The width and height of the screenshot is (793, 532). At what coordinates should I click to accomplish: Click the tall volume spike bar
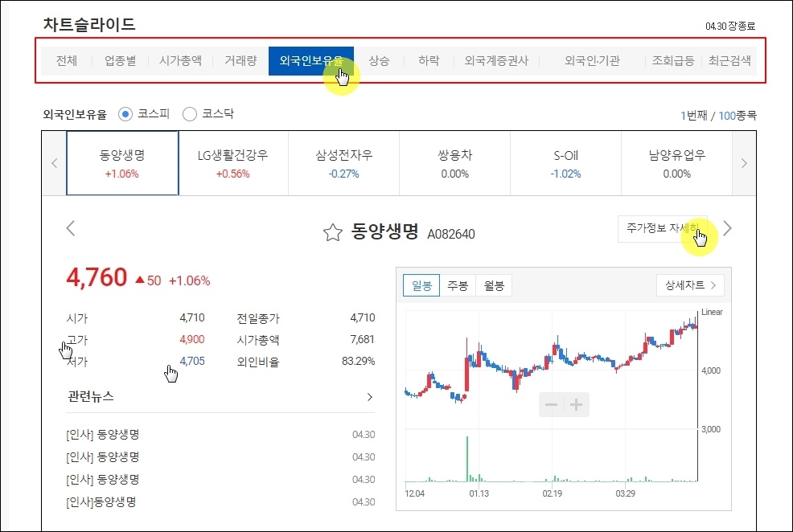466,459
